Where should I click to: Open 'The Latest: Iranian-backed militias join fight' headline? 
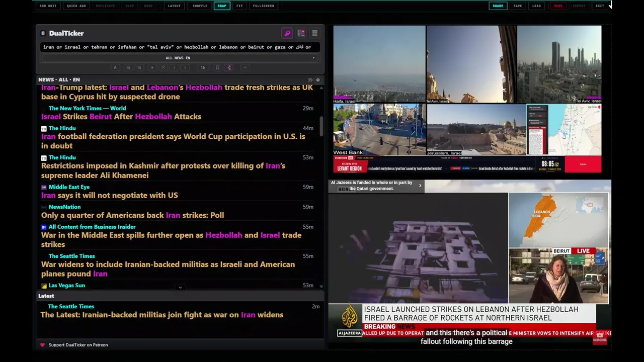point(162,315)
